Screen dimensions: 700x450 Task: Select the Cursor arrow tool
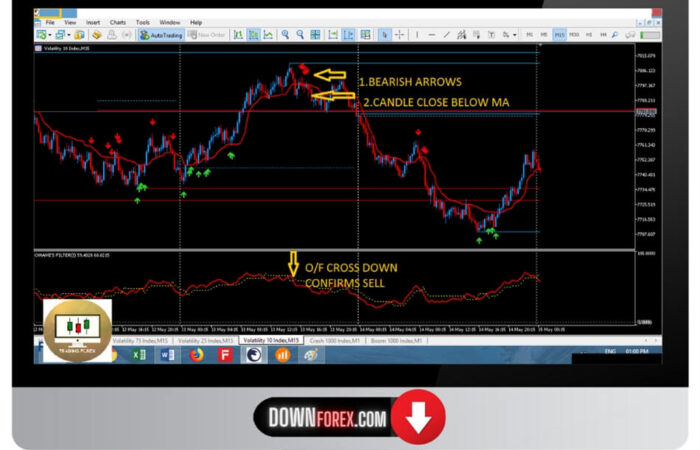point(384,35)
